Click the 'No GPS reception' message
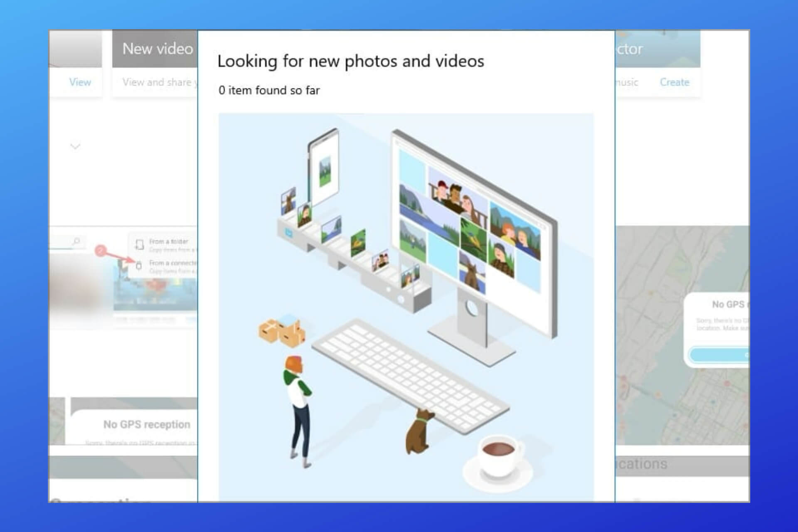Image resolution: width=798 pixels, height=532 pixels. pos(147,424)
